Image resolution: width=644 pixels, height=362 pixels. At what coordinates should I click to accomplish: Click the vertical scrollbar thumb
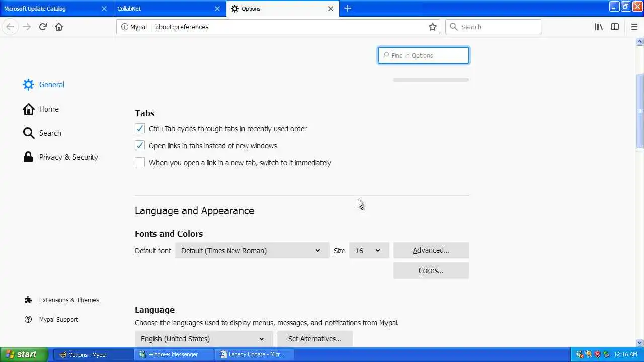pyautogui.click(x=640, y=111)
